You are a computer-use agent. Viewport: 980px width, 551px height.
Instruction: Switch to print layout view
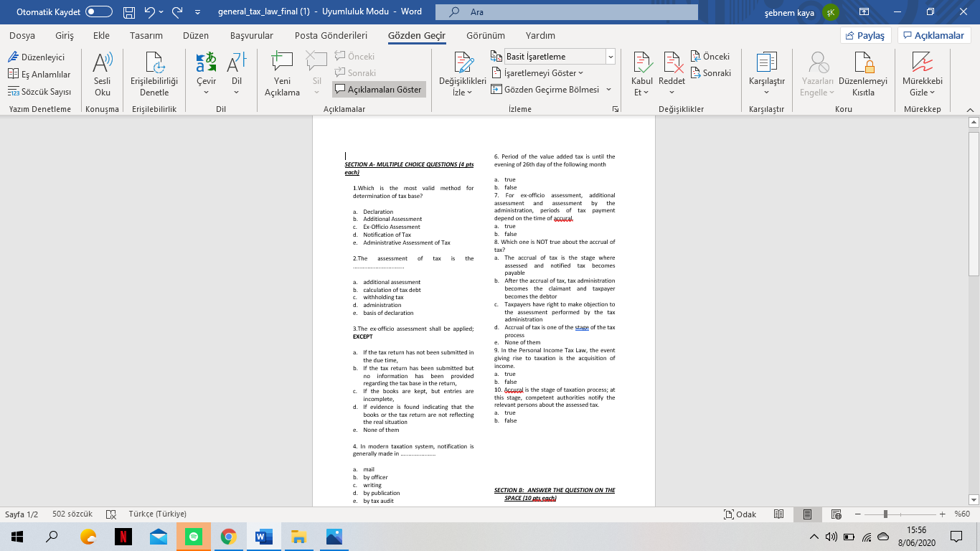click(807, 514)
